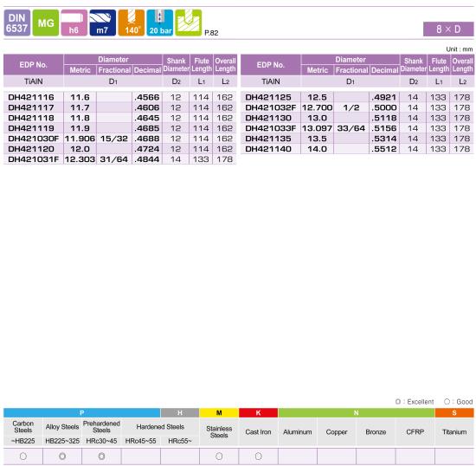Viewport: 476px width, 466px height.
Task: Select the Cast Iron rating circle
Action: pos(258,456)
